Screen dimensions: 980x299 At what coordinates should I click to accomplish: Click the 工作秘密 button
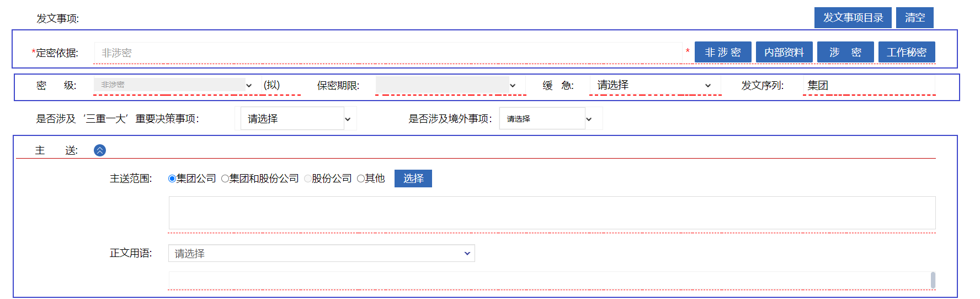point(907,52)
